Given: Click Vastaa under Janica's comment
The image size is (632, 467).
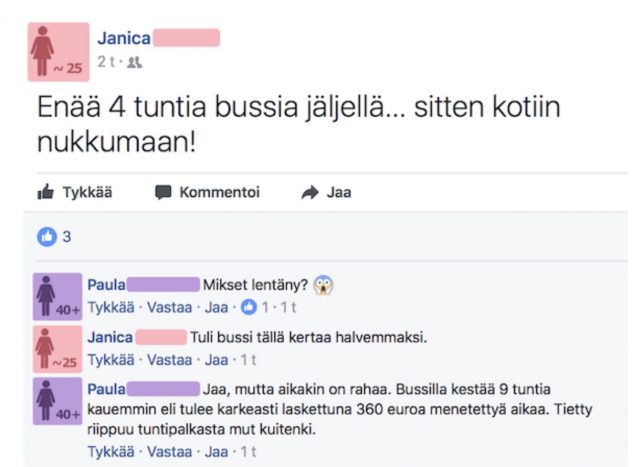Looking at the screenshot, I should point(169,360).
